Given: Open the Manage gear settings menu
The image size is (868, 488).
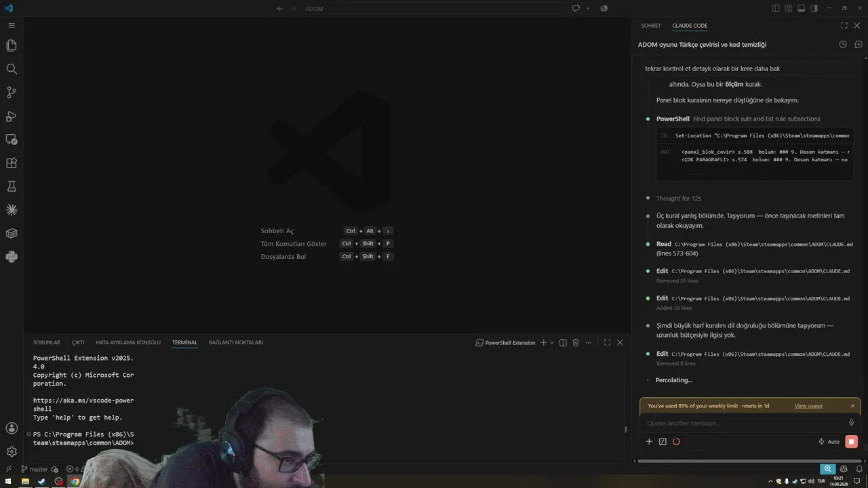Looking at the screenshot, I should (x=12, y=451).
